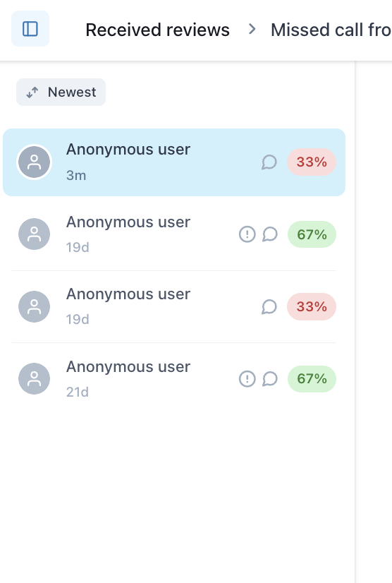This screenshot has width=392, height=583.
Task: Click the comment icon on second 19d review
Action: [269, 307]
